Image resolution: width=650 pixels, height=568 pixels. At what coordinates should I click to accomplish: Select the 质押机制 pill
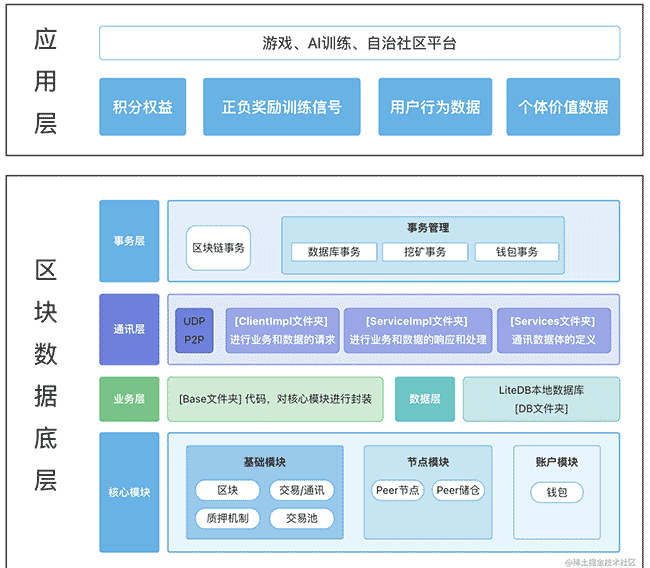point(228,518)
